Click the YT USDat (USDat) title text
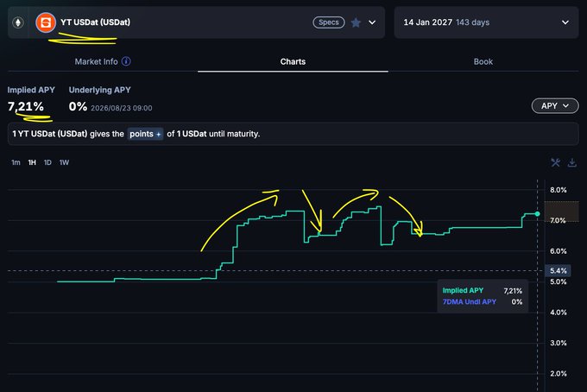The width and height of the screenshot is (587, 392). click(96, 22)
